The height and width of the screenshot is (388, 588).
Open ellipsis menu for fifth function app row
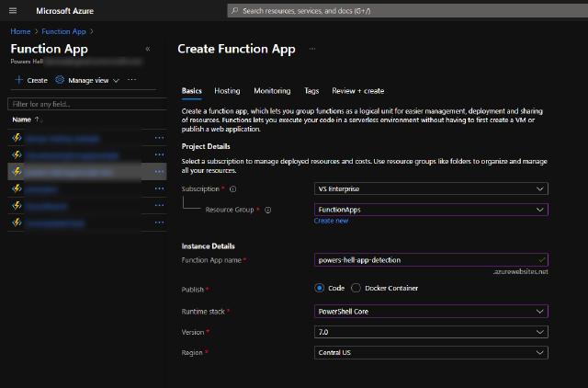click(159, 205)
